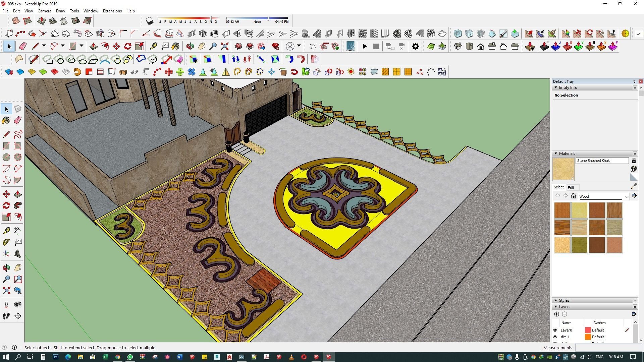Select the Follow Me tool in left toolbar
Image resolution: width=644 pixels, height=362 pixels.
point(18,205)
